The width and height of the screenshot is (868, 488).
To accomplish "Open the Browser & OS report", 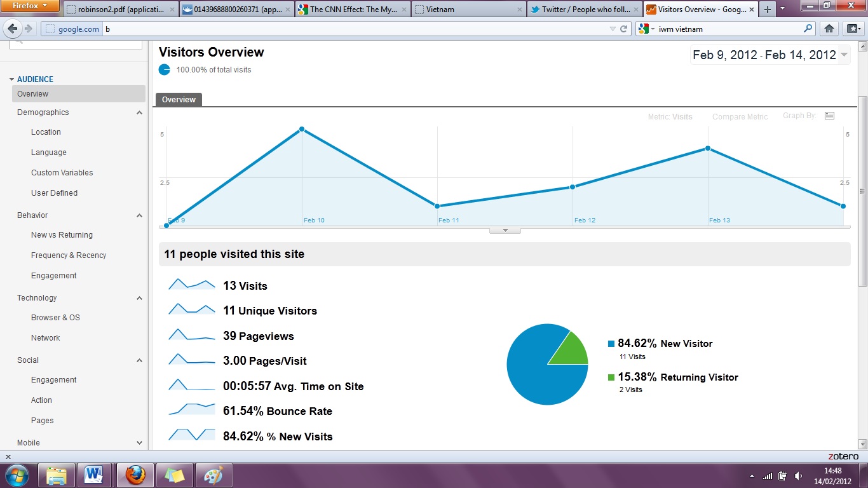I will 55,318.
